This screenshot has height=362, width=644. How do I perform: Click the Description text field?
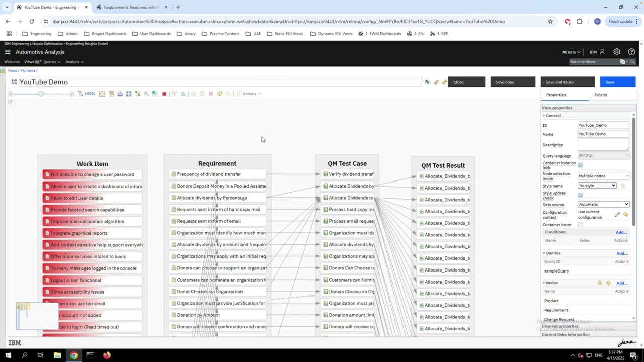pyautogui.click(x=603, y=145)
